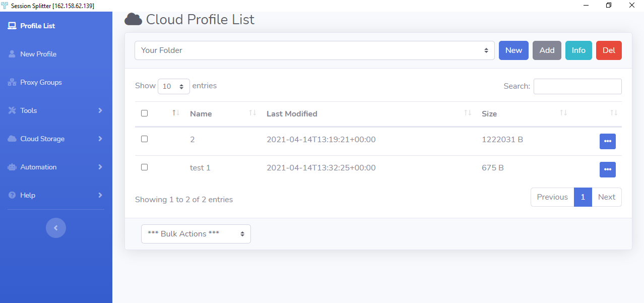Click the Automation robot icon

point(12,167)
